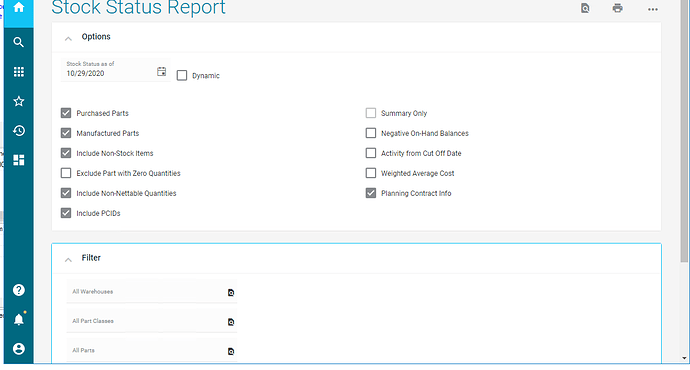
Task: Open the apps grid menu icon
Action: pyautogui.click(x=18, y=72)
